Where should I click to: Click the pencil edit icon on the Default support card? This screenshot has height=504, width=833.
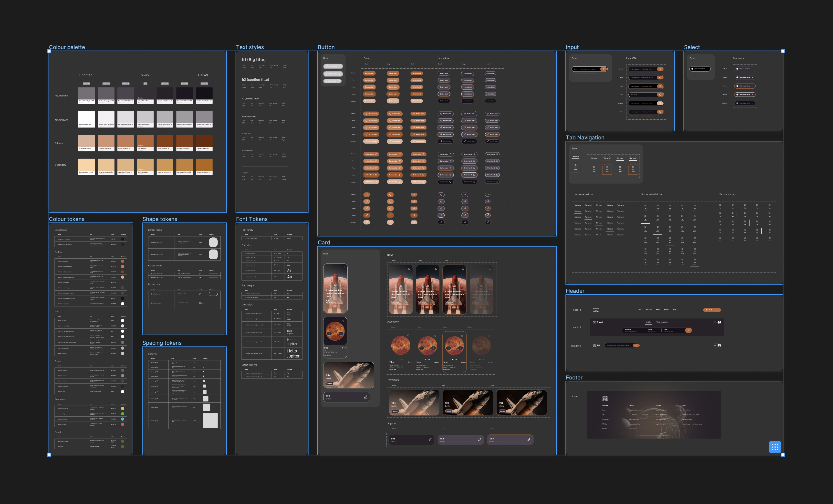point(430,440)
